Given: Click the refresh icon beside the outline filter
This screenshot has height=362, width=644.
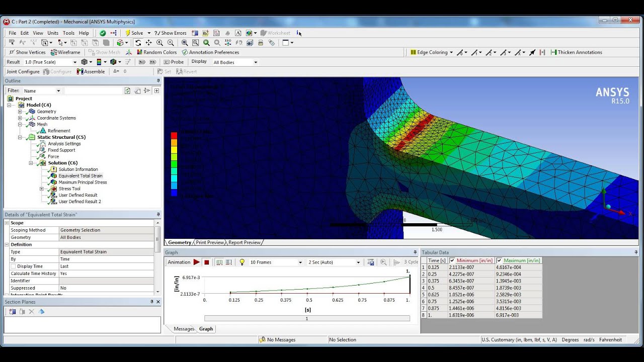Looking at the screenshot, I should 128,90.
